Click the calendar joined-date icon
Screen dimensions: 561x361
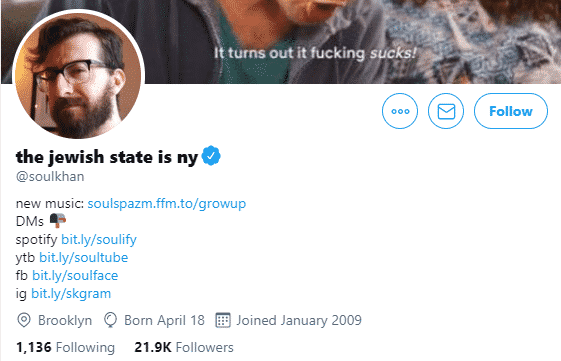click(x=223, y=320)
